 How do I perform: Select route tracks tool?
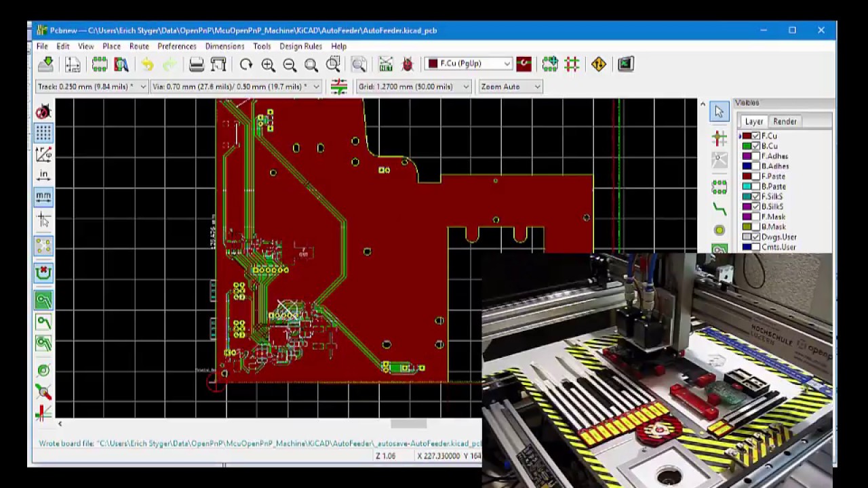pyautogui.click(x=719, y=208)
